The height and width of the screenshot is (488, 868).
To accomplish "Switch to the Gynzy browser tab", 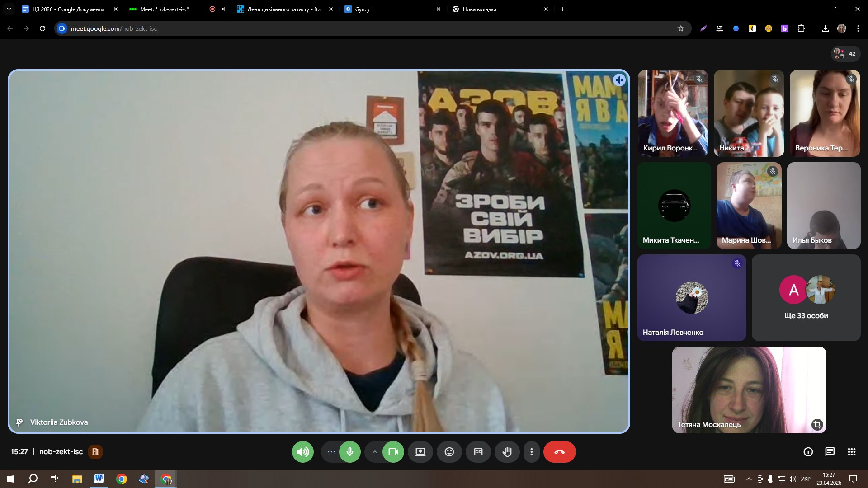I will [389, 9].
